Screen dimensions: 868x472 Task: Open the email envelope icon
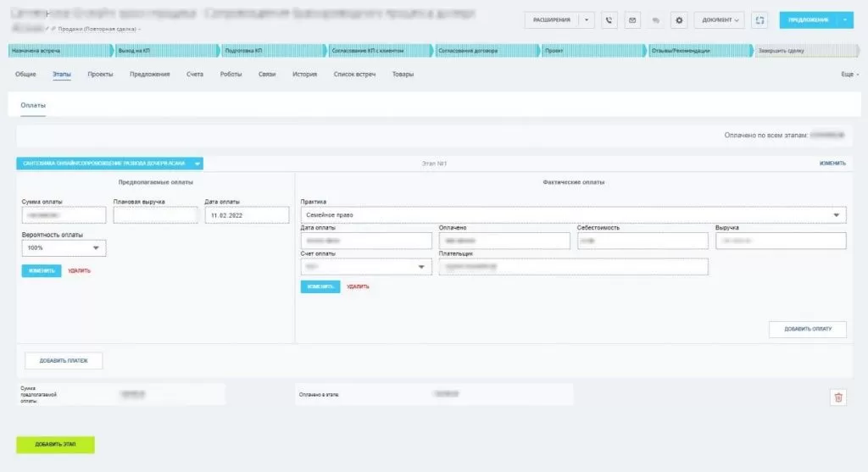(632, 20)
